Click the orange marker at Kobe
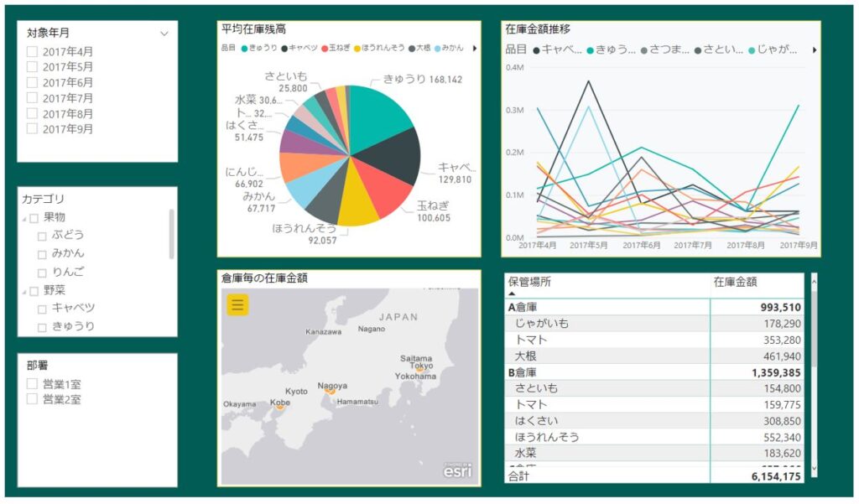 [x=279, y=407]
